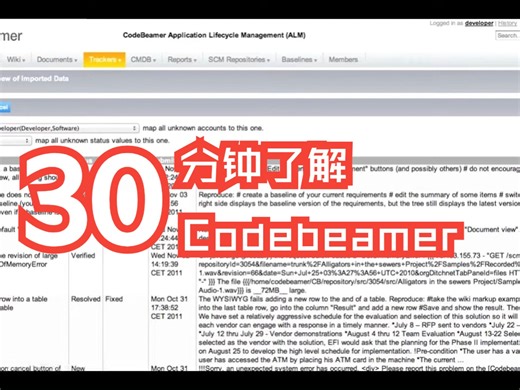Viewport: 520px width, 390px height.
Task: Click the Mon Oct 31 17:38:52 date cell
Action: [x=169, y=308]
